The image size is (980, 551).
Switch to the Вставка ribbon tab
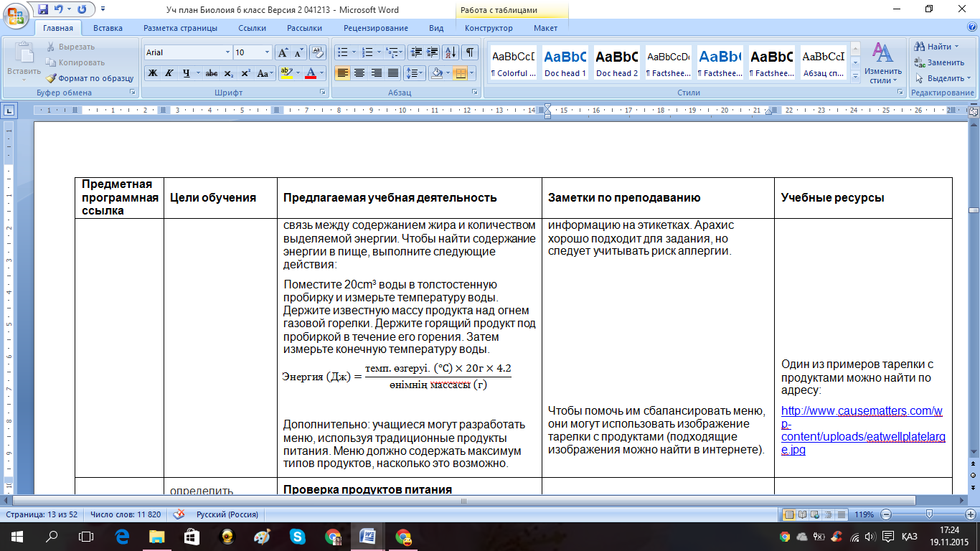(x=108, y=28)
